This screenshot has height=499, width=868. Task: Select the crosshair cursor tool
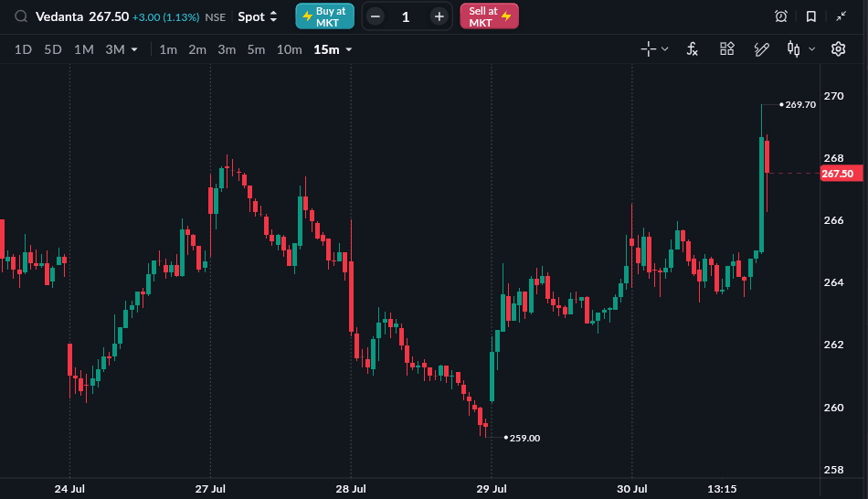[x=648, y=49]
